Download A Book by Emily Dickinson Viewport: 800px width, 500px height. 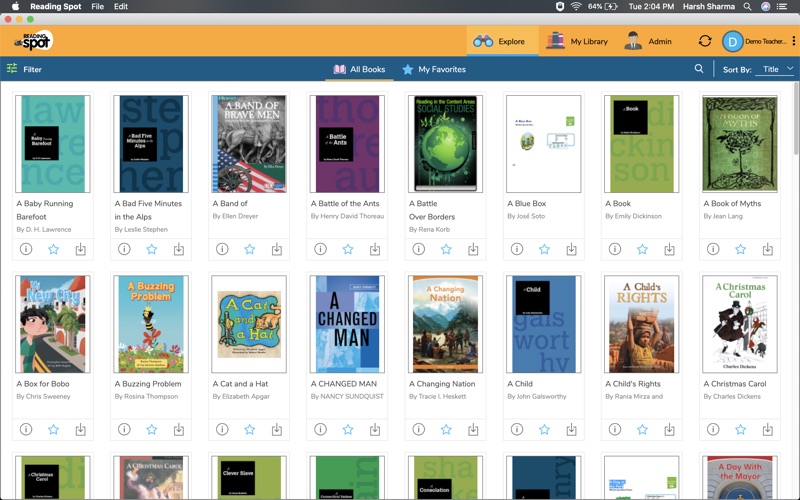click(x=669, y=249)
